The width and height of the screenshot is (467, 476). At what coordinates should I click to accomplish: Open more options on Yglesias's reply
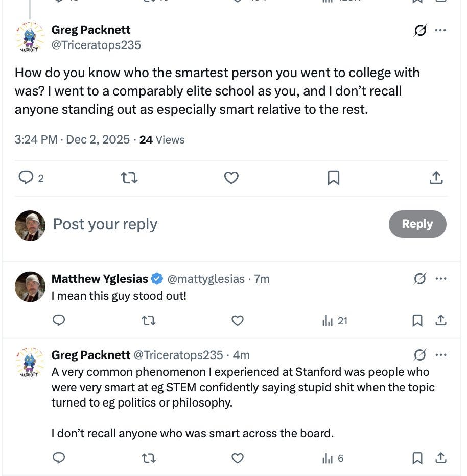tap(440, 279)
